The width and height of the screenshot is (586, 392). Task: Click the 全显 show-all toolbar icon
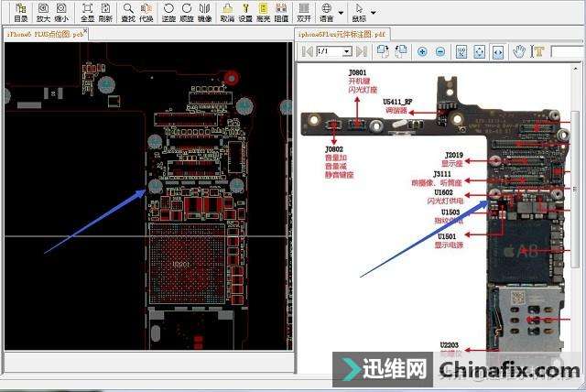pos(88,13)
